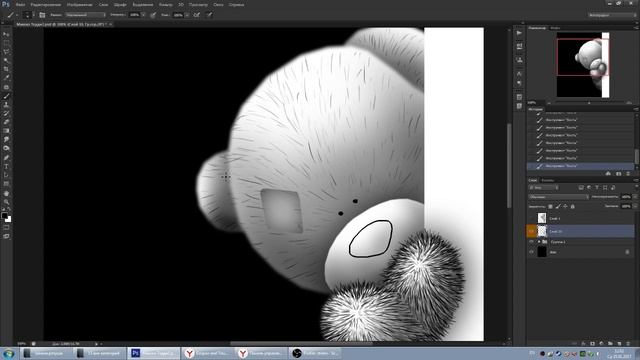640x360 pixels.
Task: Toggle airbrush mode in options bar
Action: [197, 15]
